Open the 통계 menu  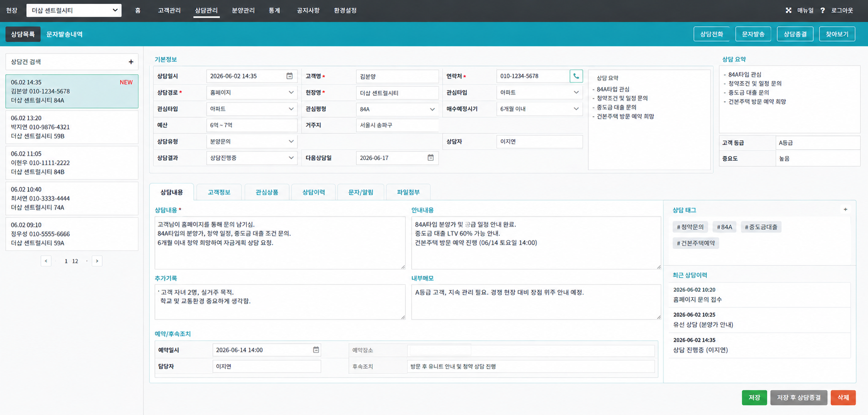[x=275, y=10]
